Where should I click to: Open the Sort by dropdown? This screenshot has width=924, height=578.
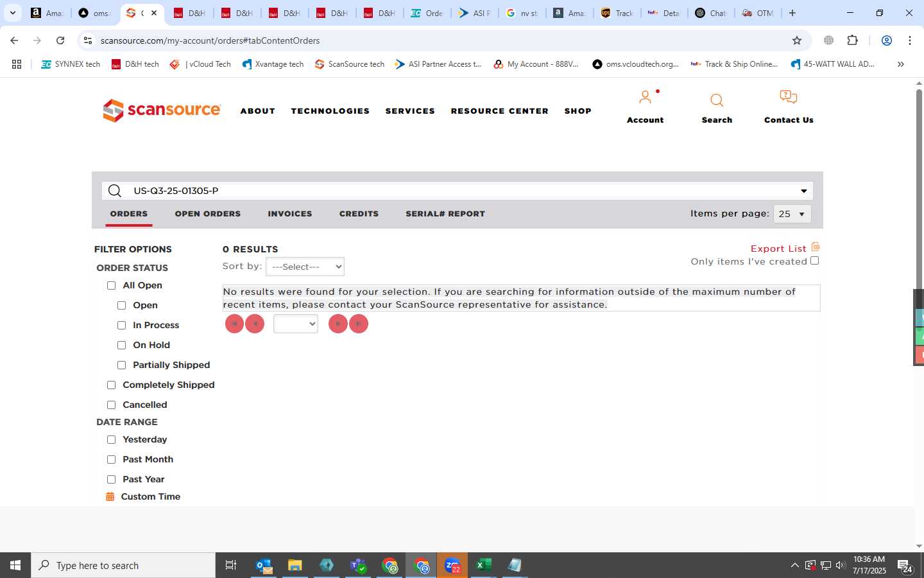[305, 267]
